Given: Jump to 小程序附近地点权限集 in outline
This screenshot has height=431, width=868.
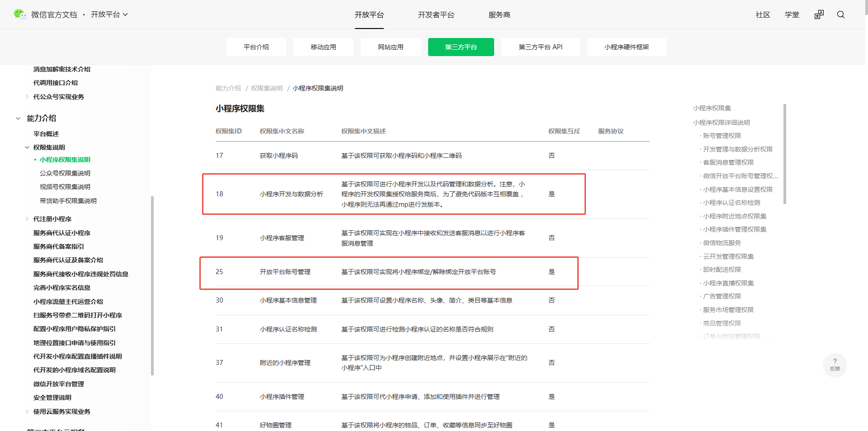Looking at the screenshot, I should (735, 216).
